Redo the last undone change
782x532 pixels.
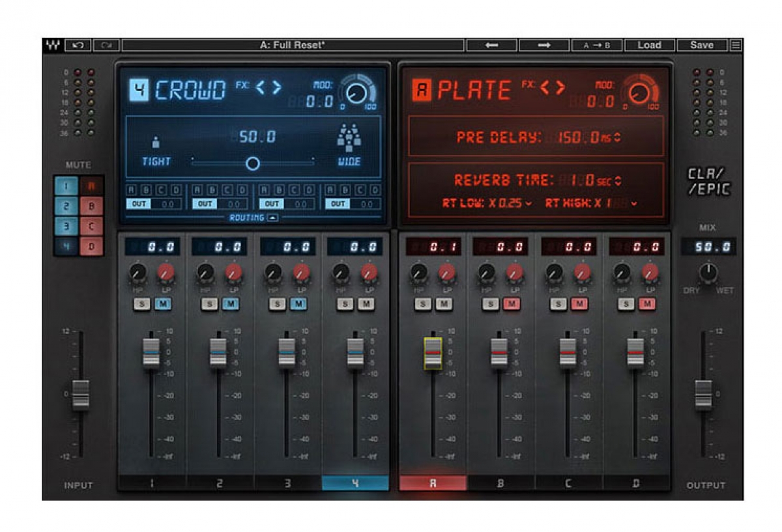[106, 46]
